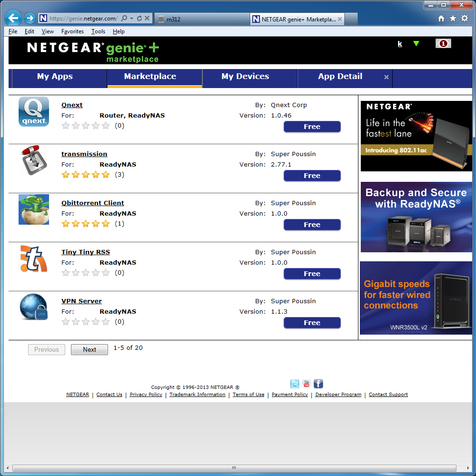Open the YouTube social icon

(306, 384)
